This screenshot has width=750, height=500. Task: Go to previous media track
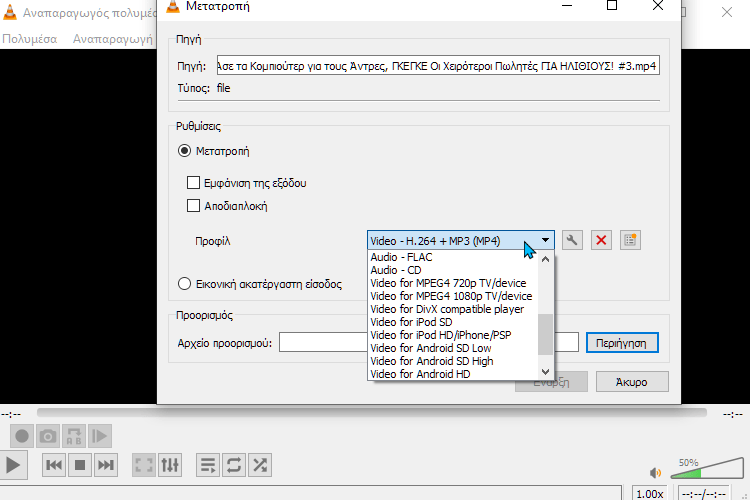coord(54,465)
